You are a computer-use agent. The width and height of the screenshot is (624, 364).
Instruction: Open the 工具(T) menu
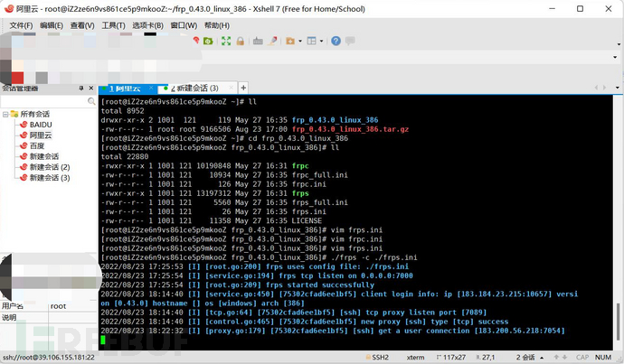click(x=113, y=25)
